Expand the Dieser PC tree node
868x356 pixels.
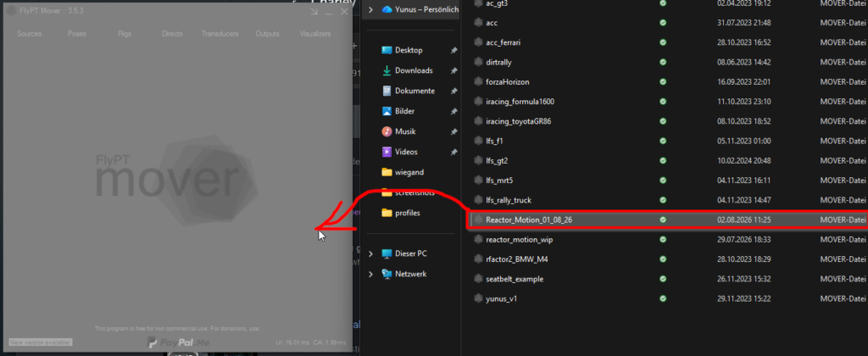[x=370, y=253]
